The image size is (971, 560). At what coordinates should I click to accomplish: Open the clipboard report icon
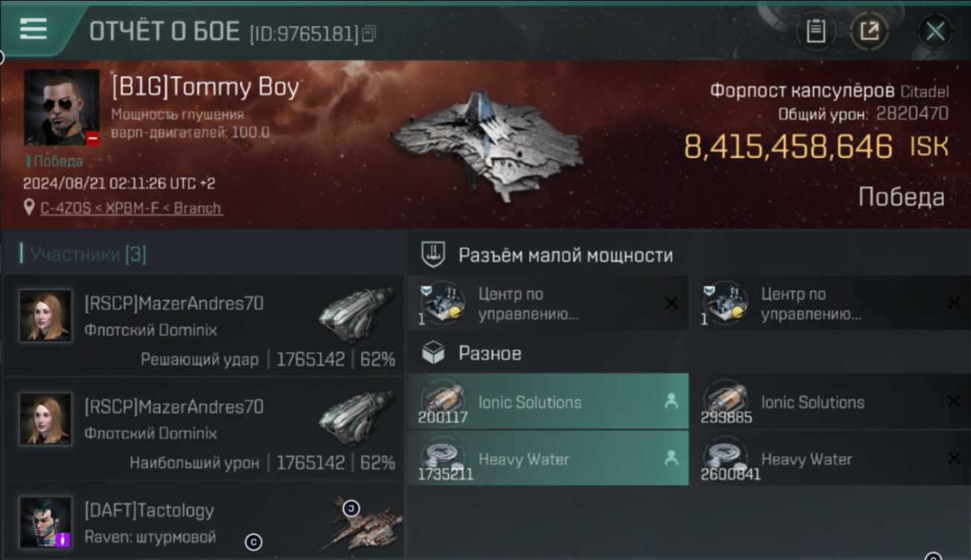pos(816,31)
